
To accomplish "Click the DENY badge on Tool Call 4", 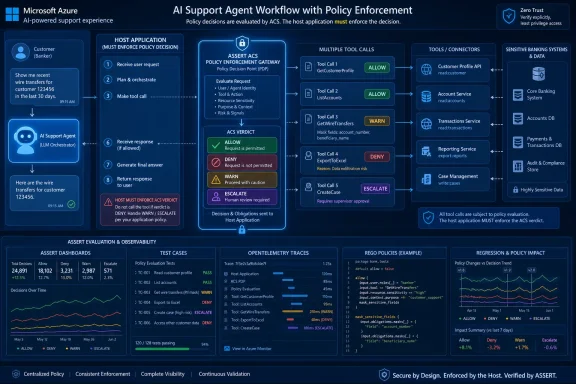I will [377, 157].
